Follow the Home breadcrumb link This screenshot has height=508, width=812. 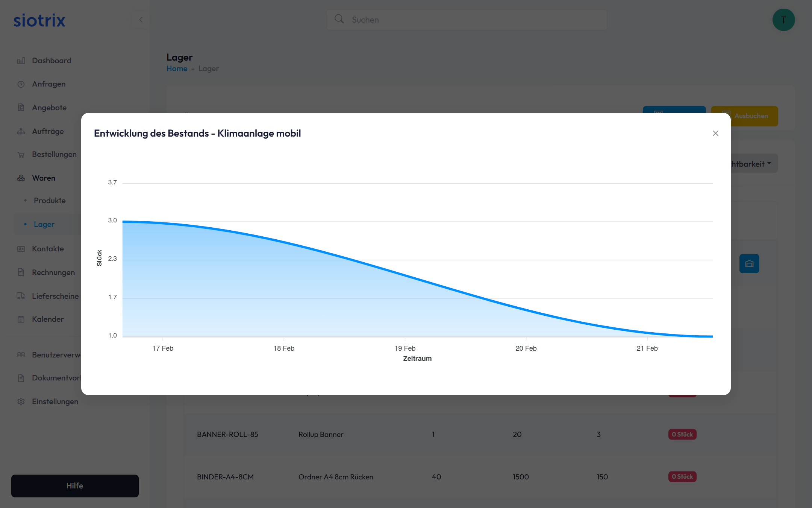coord(177,68)
